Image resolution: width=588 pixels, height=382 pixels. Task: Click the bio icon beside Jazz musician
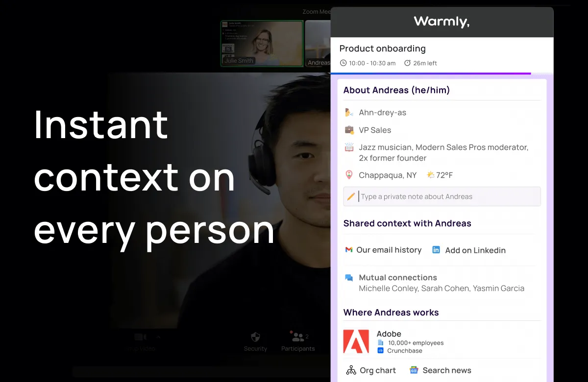point(349,147)
